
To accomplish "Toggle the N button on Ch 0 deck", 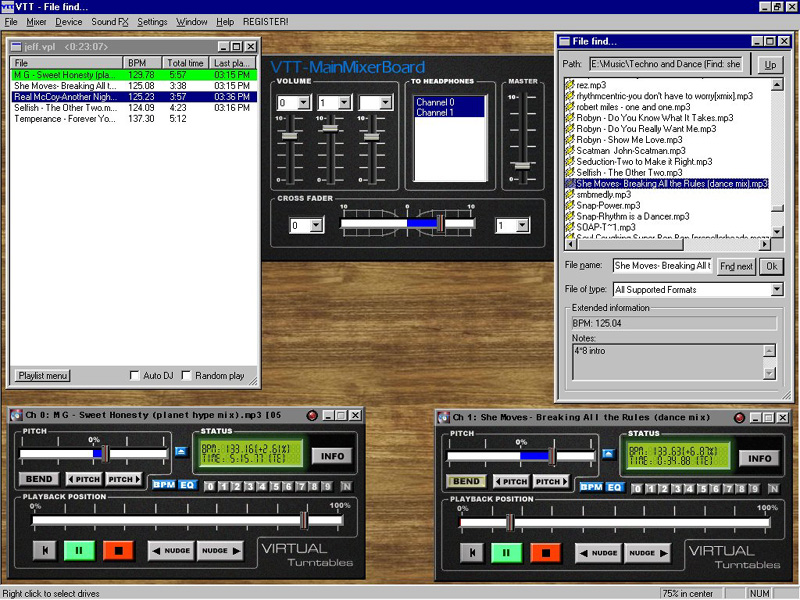I will click(x=346, y=486).
